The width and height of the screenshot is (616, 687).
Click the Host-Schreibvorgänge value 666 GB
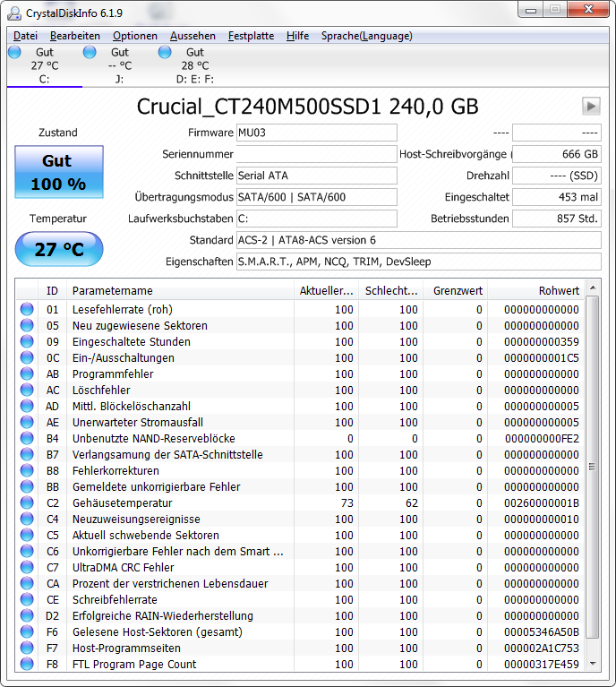(557, 154)
